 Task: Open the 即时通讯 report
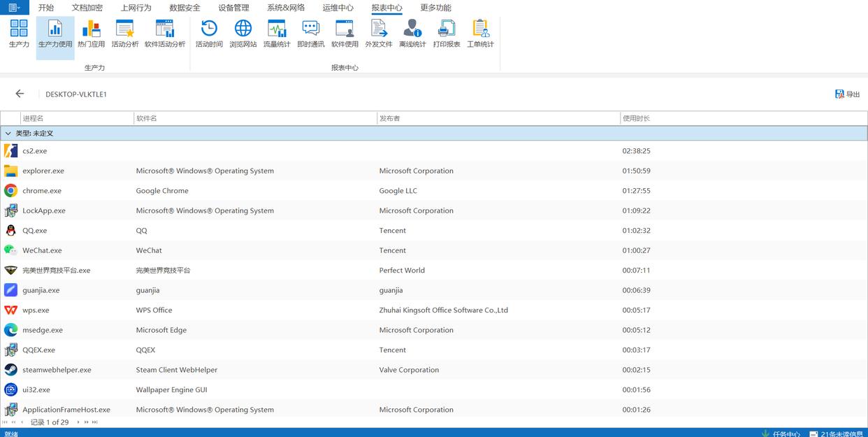pyautogui.click(x=310, y=34)
